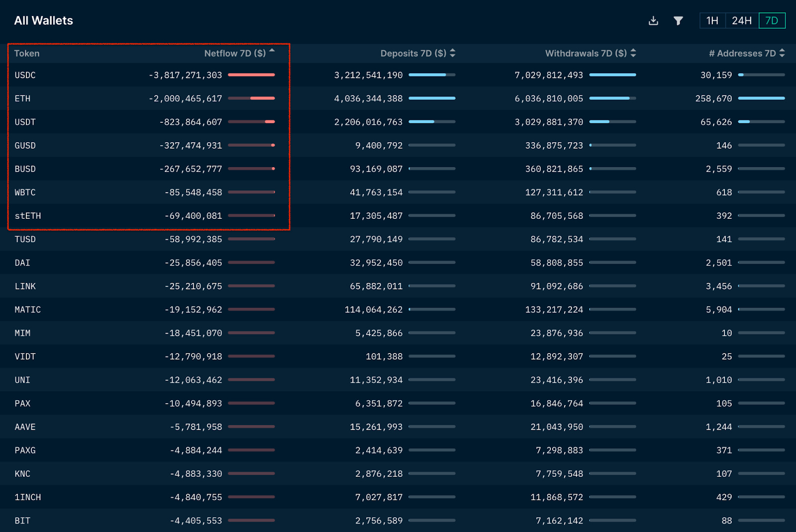Click LINK addresses count 3,456
796x532 pixels.
(x=719, y=286)
